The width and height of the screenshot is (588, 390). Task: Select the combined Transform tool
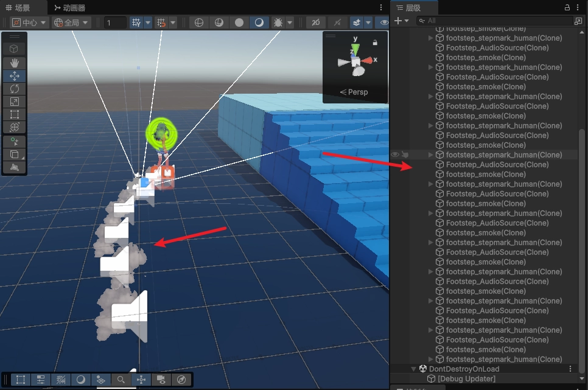(14, 127)
